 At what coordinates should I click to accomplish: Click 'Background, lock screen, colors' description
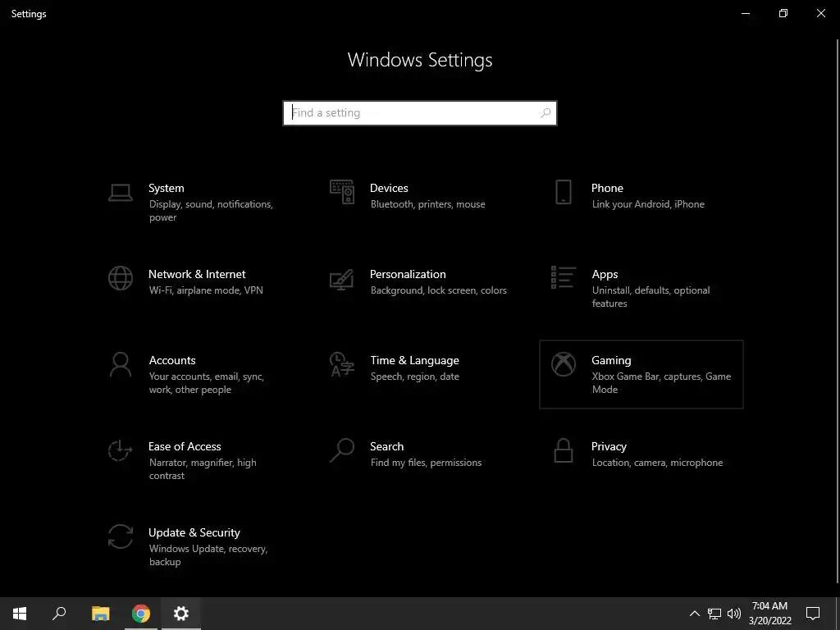click(x=438, y=290)
